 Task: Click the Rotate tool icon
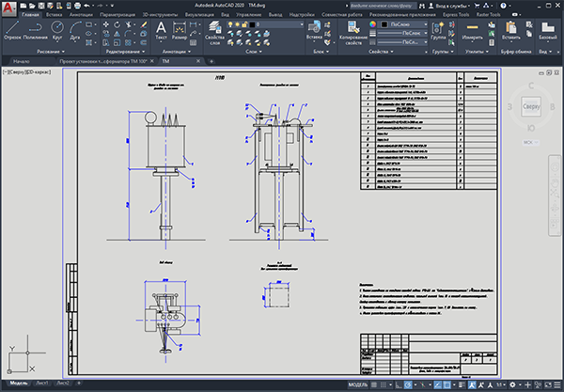tap(117, 24)
